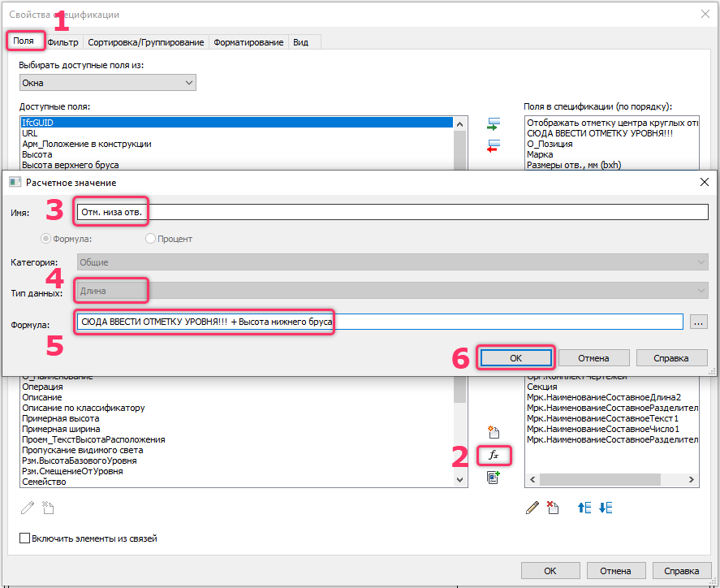Click the delete parameter icon with red X

tap(553, 508)
